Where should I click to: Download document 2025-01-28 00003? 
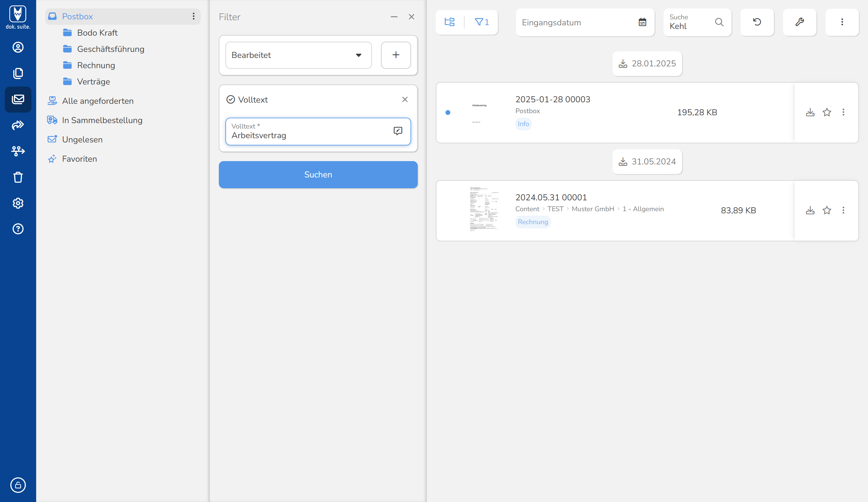click(810, 113)
